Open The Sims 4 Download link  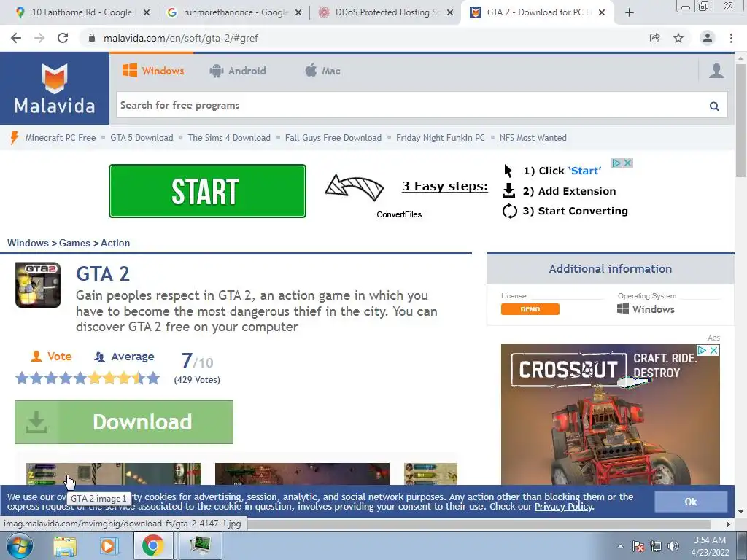click(229, 138)
